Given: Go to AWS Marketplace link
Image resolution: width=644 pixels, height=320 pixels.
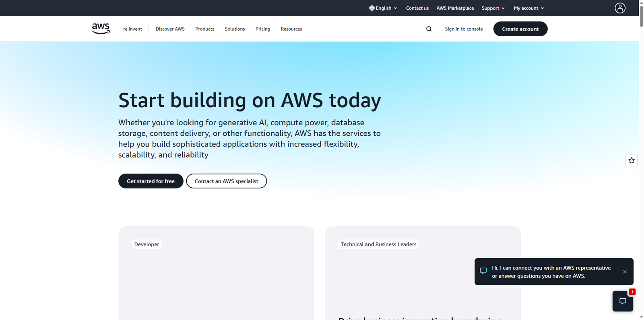Looking at the screenshot, I should (455, 8).
